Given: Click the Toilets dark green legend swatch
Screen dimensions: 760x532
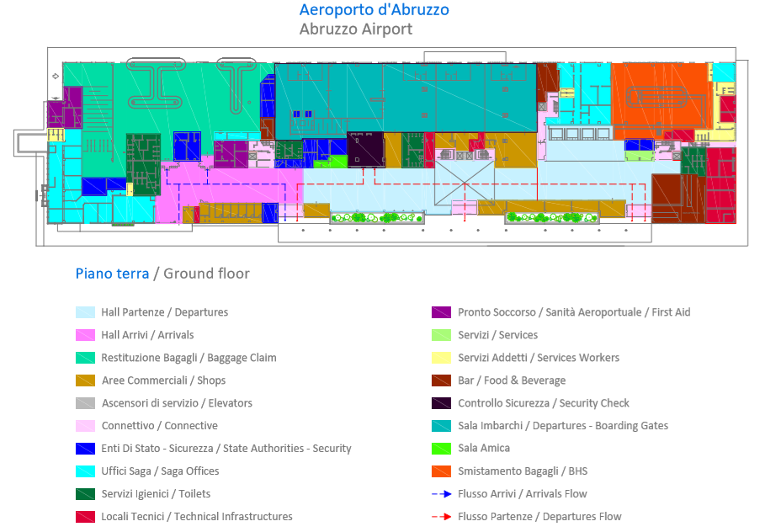Looking at the screenshot, I should 84,494.
